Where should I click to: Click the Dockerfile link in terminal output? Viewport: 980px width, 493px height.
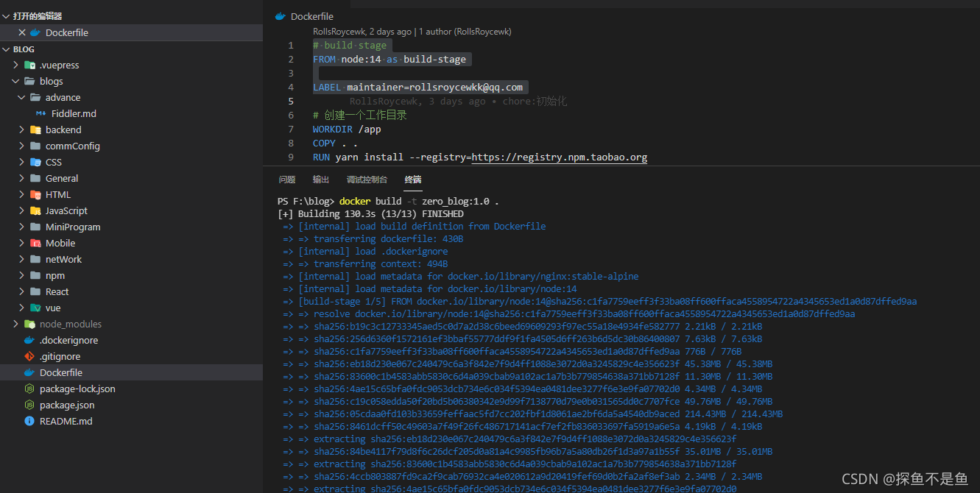coord(520,226)
